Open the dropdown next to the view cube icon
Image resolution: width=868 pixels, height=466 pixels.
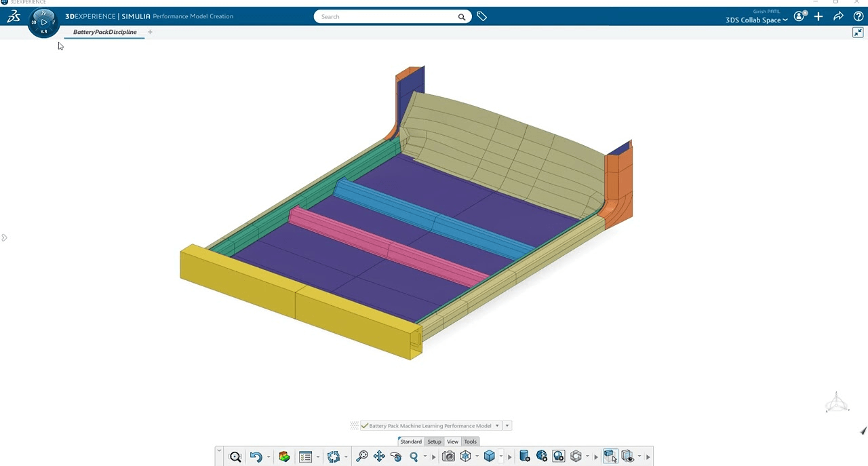tap(500, 456)
